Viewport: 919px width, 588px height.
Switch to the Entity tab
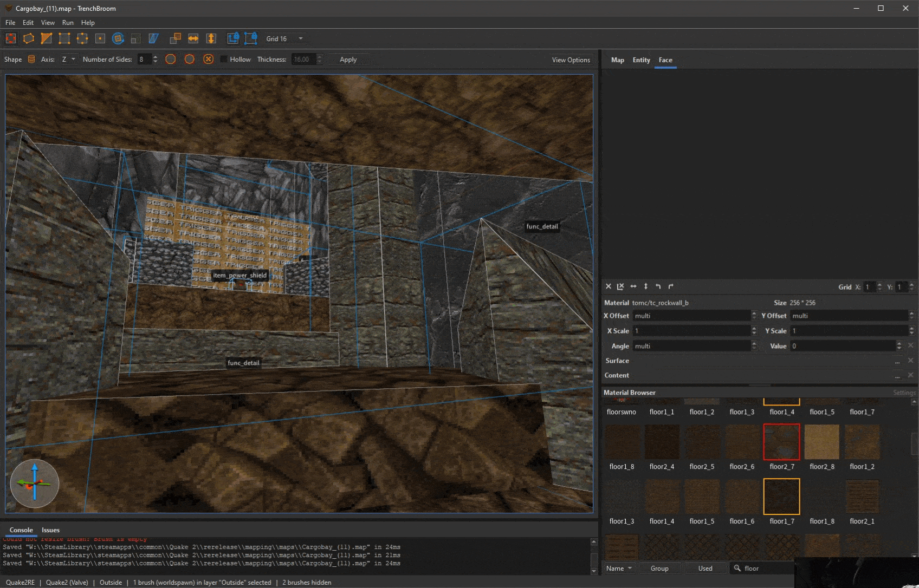tap(641, 60)
